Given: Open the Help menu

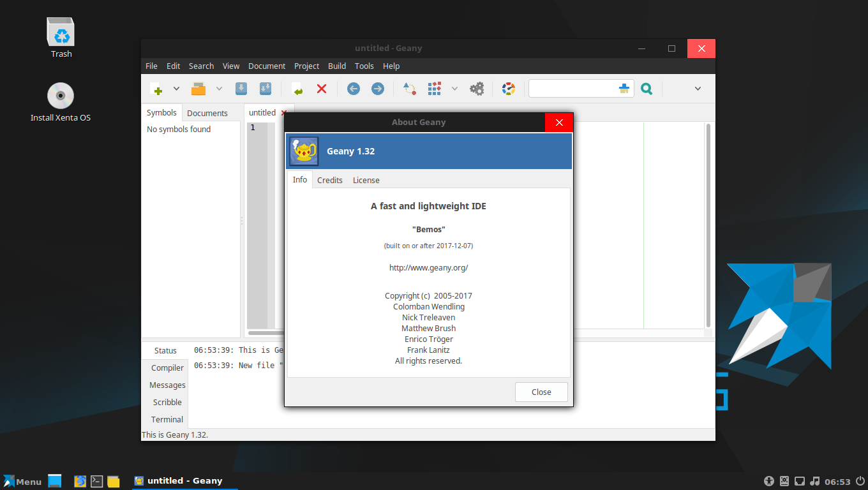Looking at the screenshot, I should (x=391, y=66).
